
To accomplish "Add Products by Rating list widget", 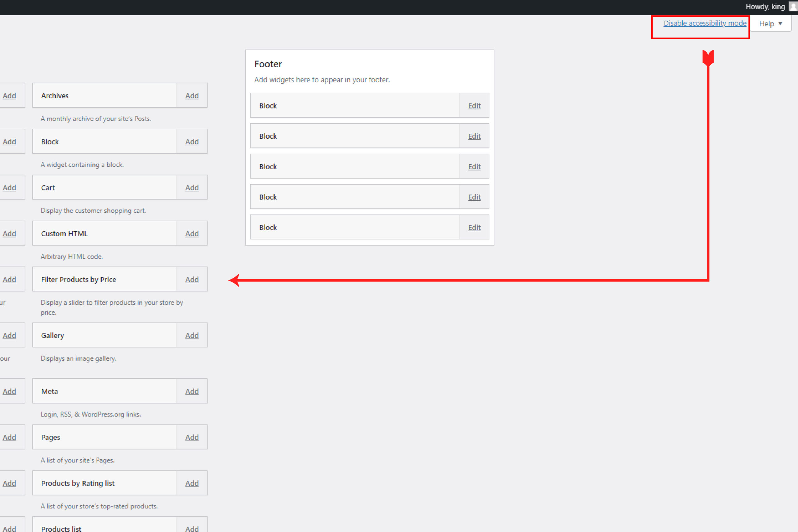I will [x=192, y=483].
